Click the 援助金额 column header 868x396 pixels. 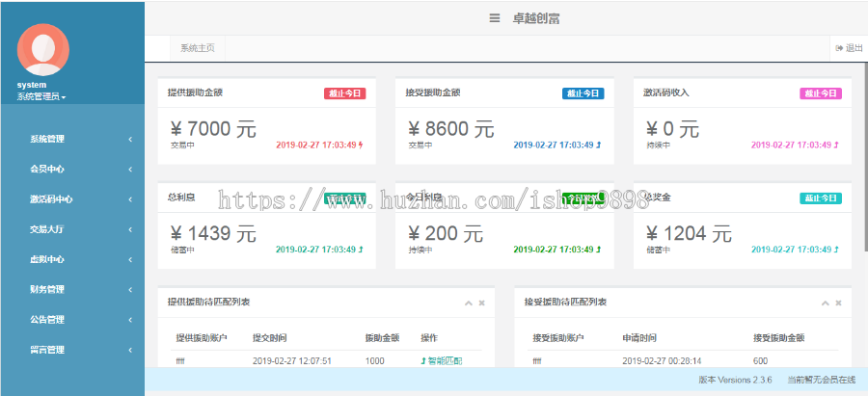pyautogui.click(x=383, y=338)
